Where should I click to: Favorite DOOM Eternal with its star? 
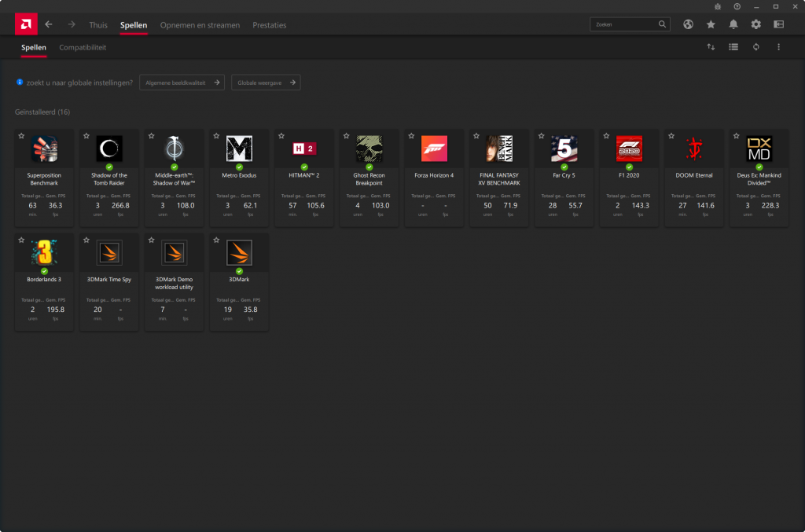[671, 136]
